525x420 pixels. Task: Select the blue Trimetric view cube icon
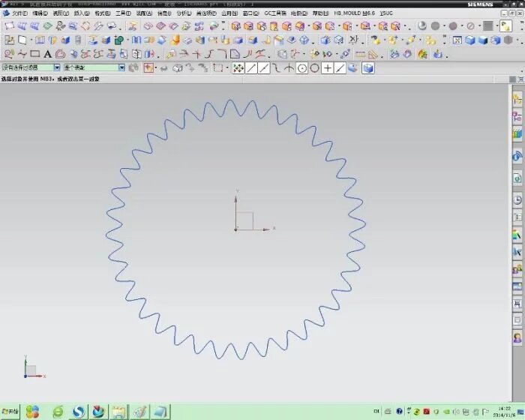coord(469,40)
